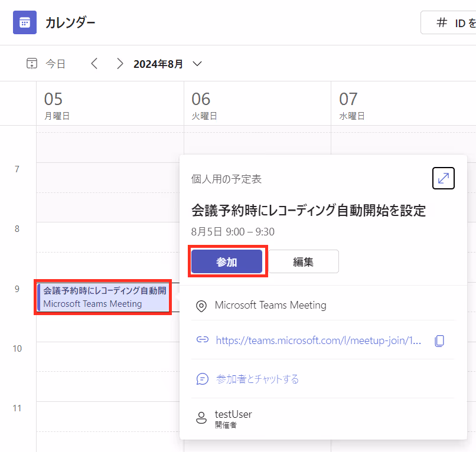Click the meeting title in the popup
Image resolution: width=476 pixels, height=452 pixels.
click(x=308, y=210)
